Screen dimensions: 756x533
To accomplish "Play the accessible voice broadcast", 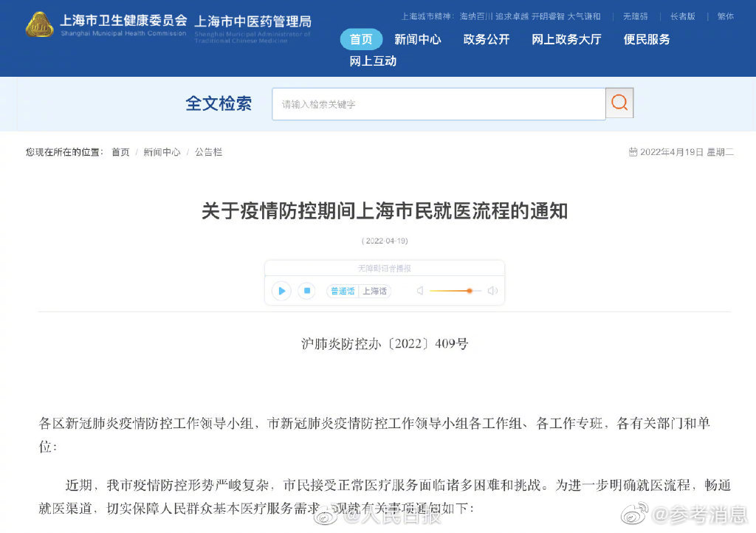I will 281,291.
